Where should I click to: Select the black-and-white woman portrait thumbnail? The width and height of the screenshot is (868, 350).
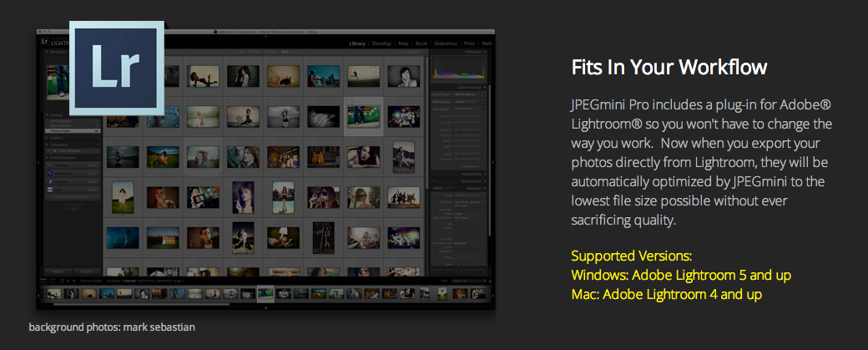404,76
